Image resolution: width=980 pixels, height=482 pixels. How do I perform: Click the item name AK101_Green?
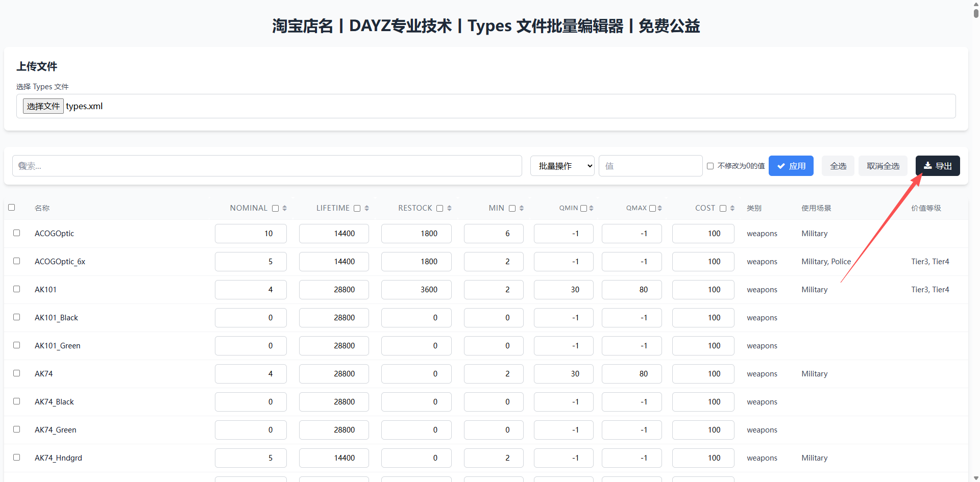(58, 346)
